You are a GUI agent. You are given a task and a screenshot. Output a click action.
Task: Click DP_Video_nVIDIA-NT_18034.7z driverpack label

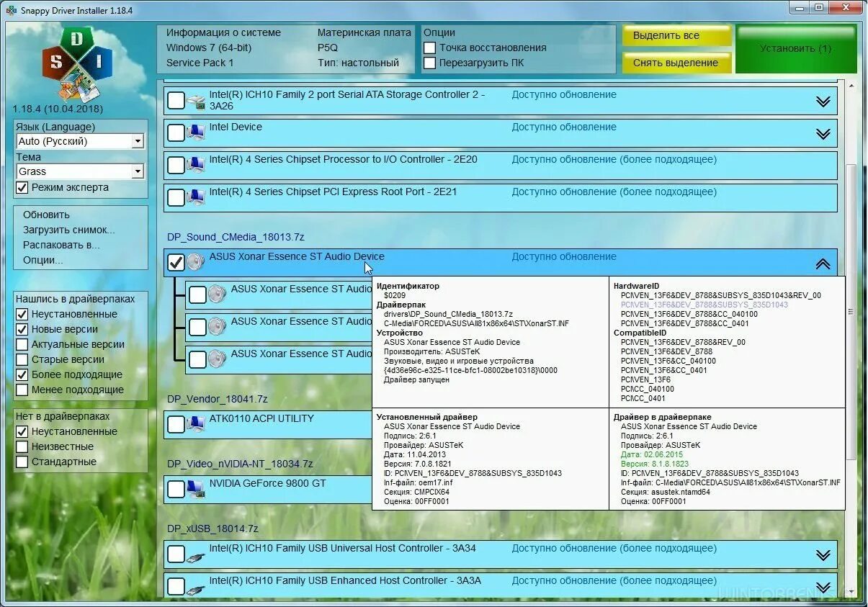(240, 464)
